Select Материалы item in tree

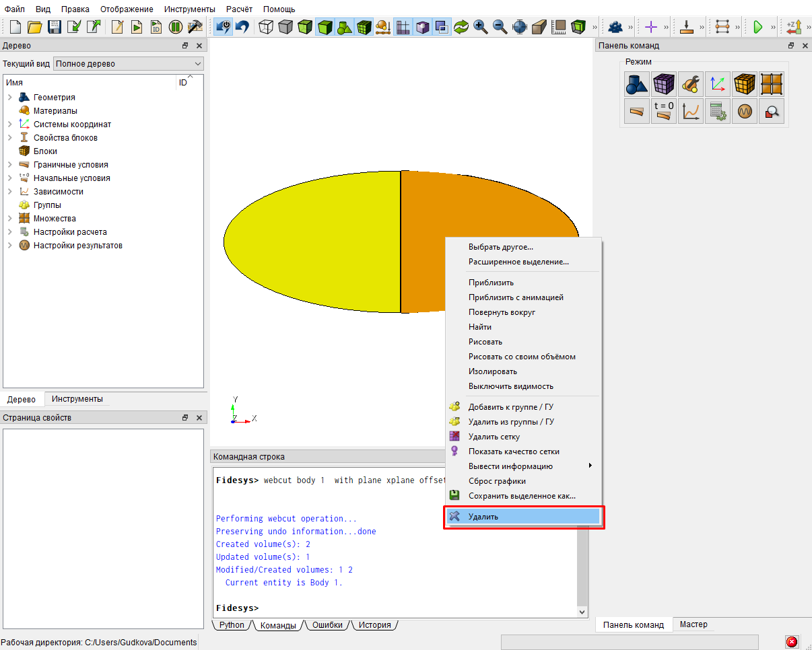[x=55, y=111]
